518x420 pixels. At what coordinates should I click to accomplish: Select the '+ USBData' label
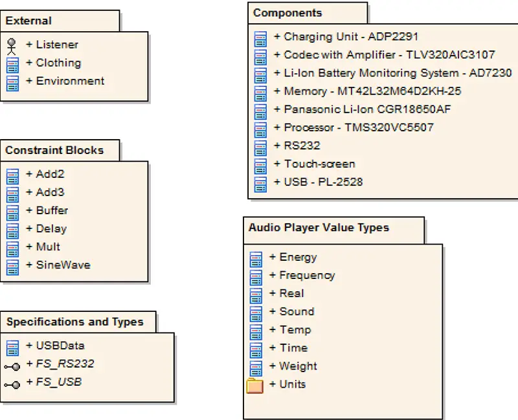coord(56,346)
